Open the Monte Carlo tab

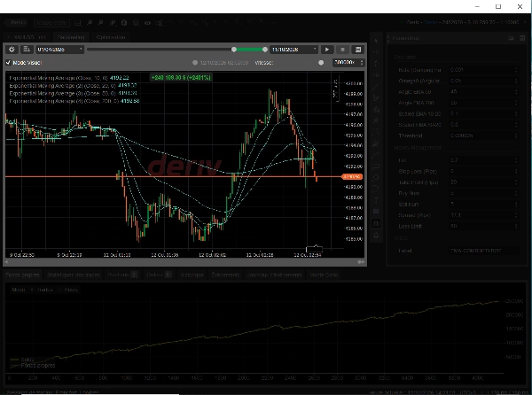pyautogui.click(x=324, y=275)
